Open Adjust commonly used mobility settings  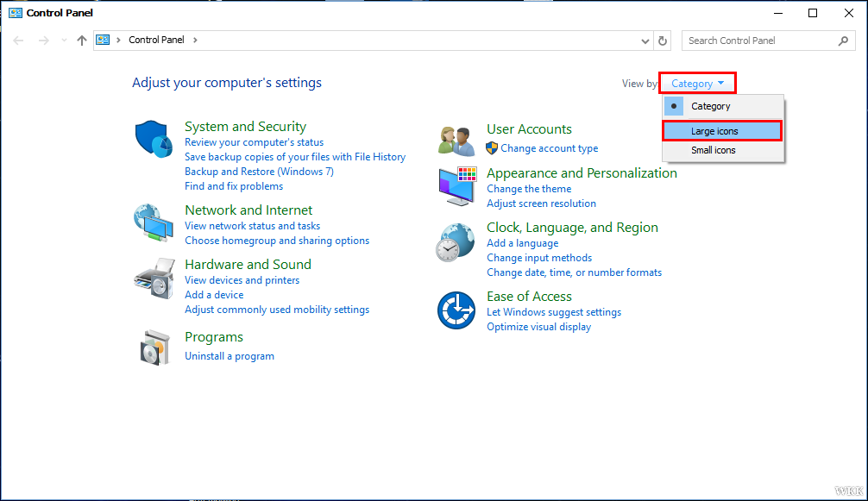pyautogui.click(x=277, y=310)
